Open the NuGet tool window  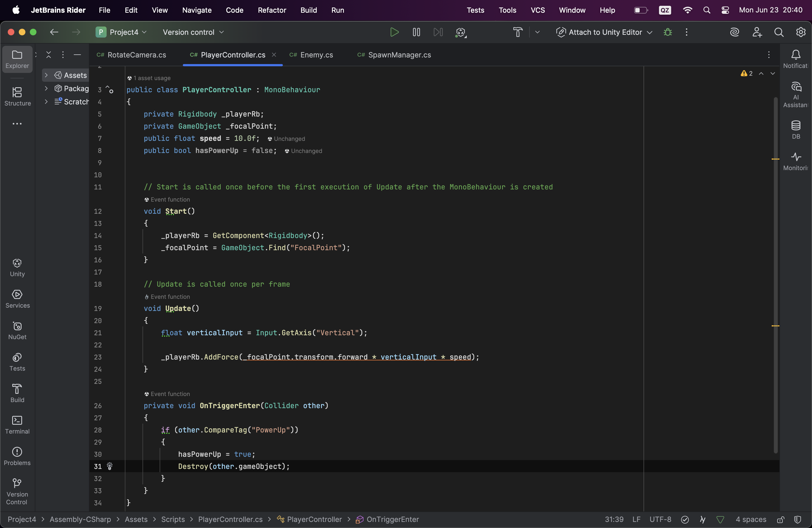[17, 331]
